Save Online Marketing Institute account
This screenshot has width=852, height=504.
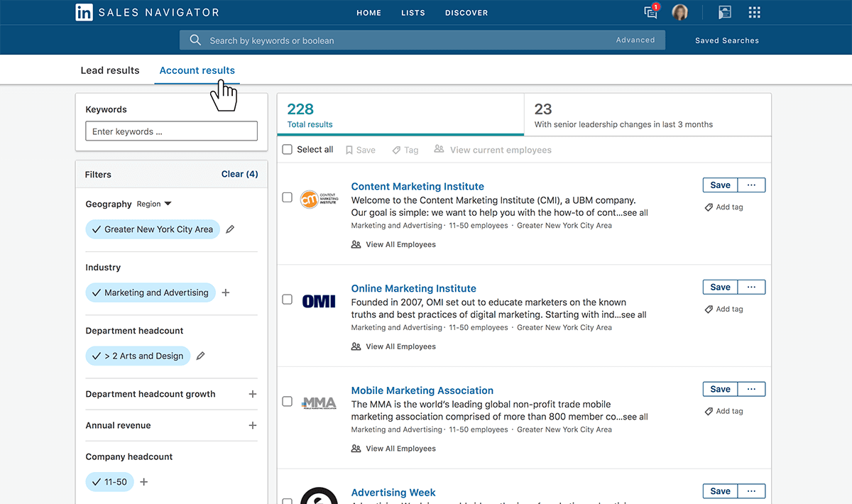pos(720,287)
